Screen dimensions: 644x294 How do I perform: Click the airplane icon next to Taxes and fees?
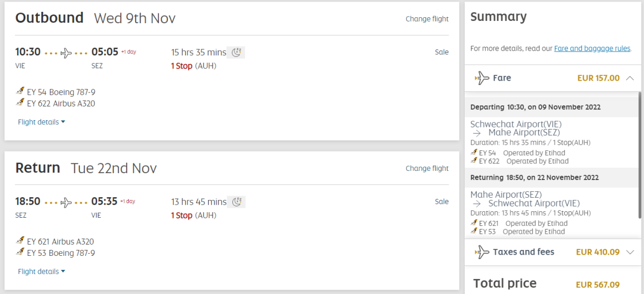(482, 252)
